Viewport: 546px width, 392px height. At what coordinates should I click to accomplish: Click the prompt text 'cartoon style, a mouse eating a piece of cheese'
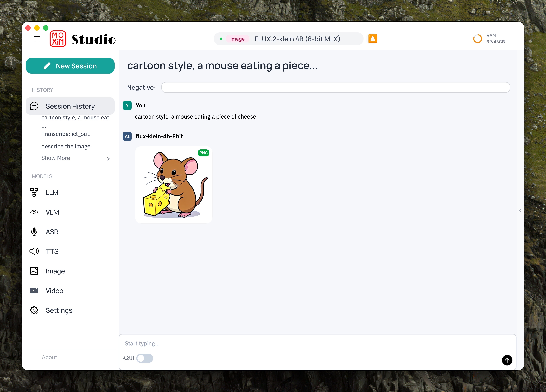(x=195, y=117)
